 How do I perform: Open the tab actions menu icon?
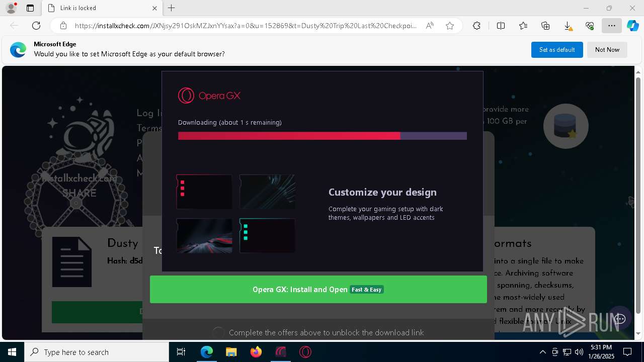pos(30,8)
